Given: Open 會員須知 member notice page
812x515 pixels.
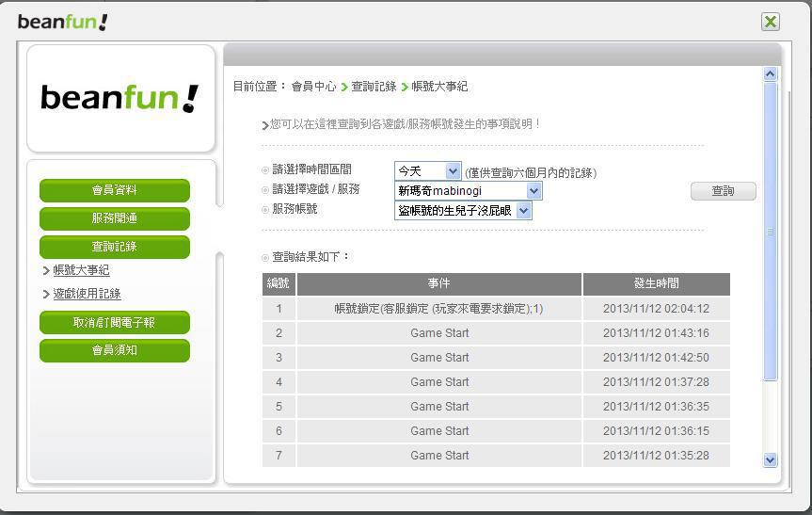Looking at the screenshot, I should point(115,350).
